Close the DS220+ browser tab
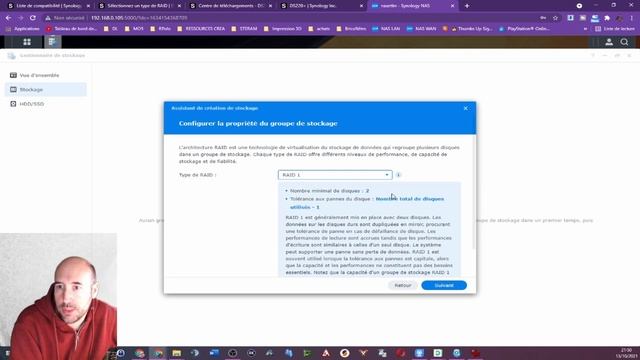This screenshot has width=640, height=360. point(361,6)
